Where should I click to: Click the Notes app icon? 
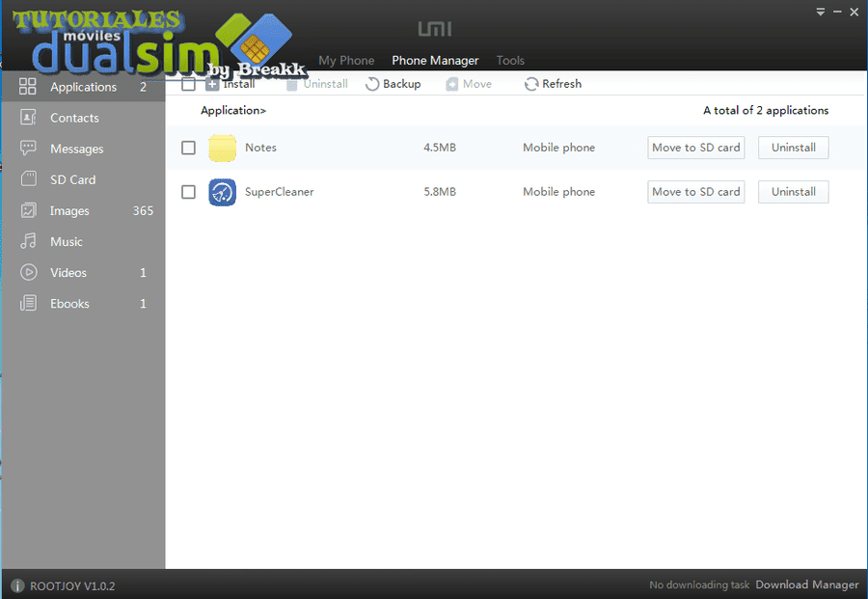click(x=222, y=148)
